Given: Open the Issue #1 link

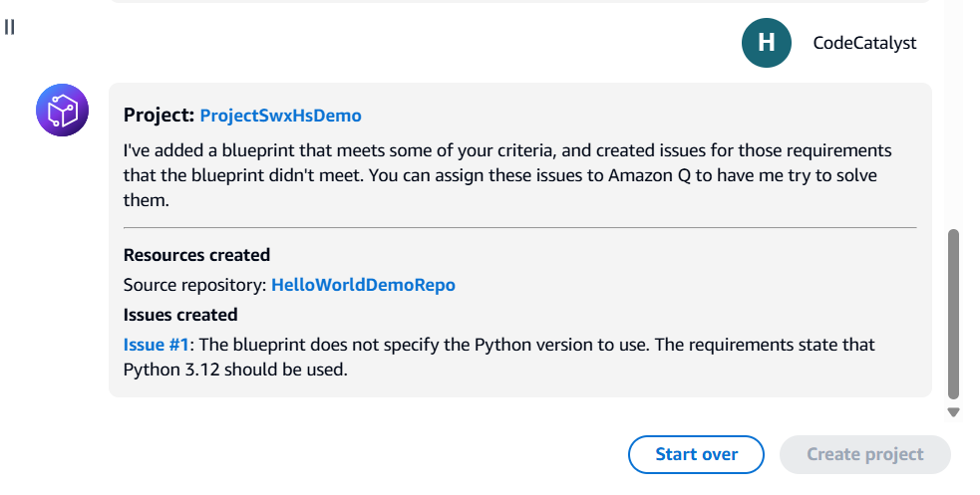Looking at the screenshot, I should coord(156,345).
